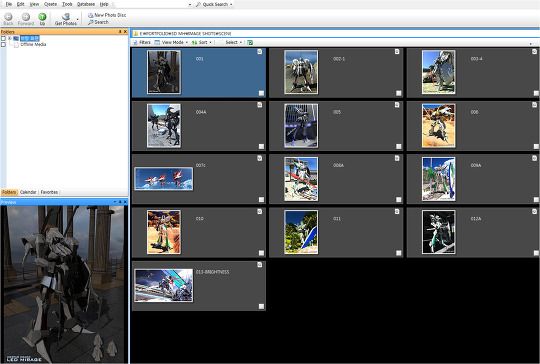
Task: Click the large Preview panel image
Action: point(64,284)
